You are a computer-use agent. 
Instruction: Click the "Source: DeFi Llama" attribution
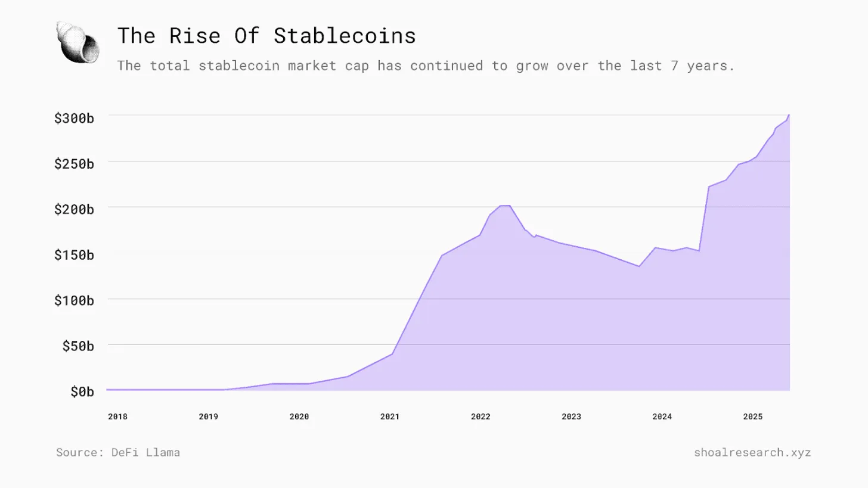click(118, 452)
